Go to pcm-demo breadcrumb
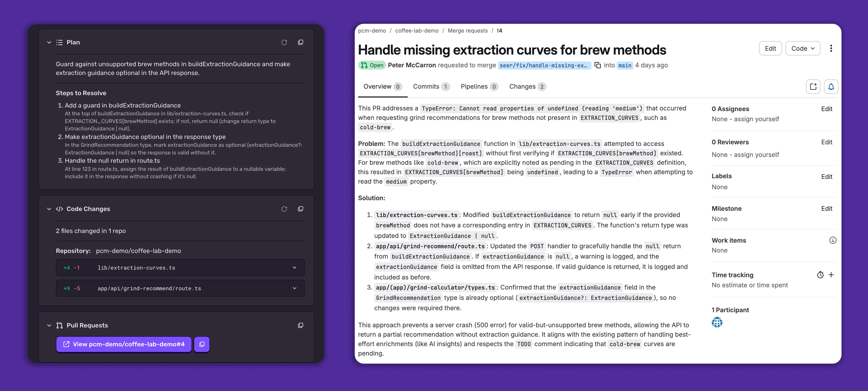The width and height of the screenshot is (868, 391). (x=372, y=31)
